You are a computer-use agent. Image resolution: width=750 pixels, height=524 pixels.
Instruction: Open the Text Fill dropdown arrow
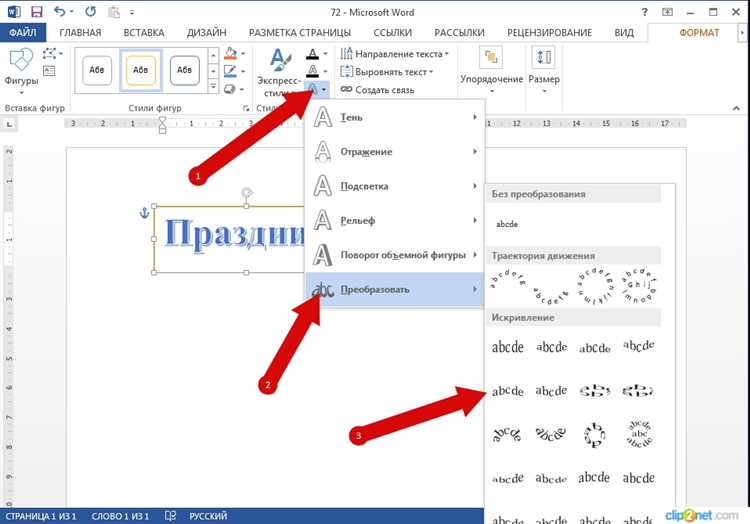click(x=325, y=54)
